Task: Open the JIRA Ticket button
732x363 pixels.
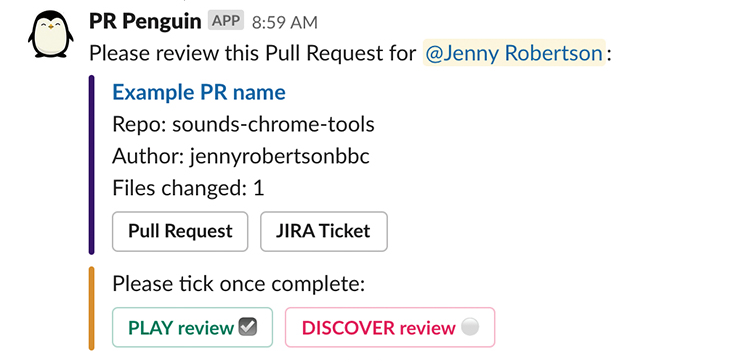Action: tap(324, 231)
